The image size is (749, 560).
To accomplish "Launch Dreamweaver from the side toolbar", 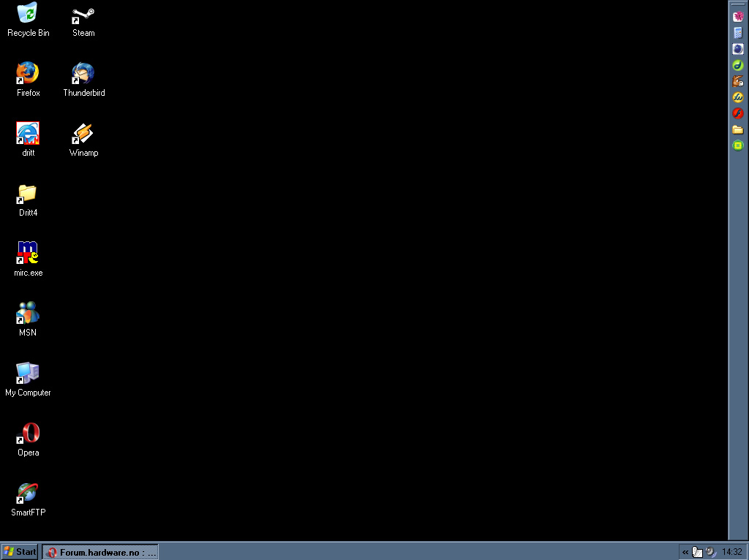I will [738, 65].
